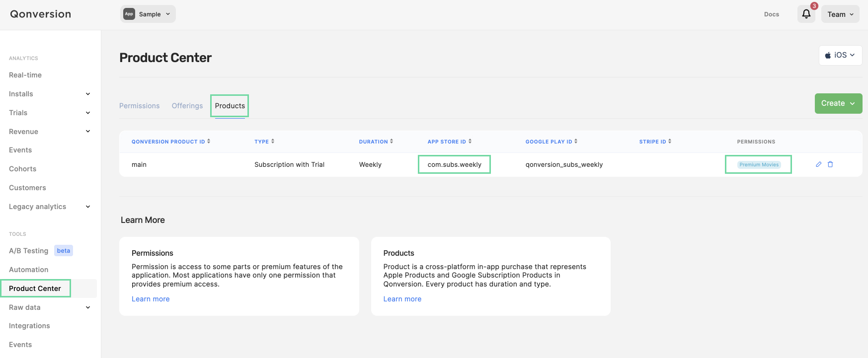Screen dimensions: 868x358
Task: Select the Premium Movies permission tag
Action: click(759, 165)
